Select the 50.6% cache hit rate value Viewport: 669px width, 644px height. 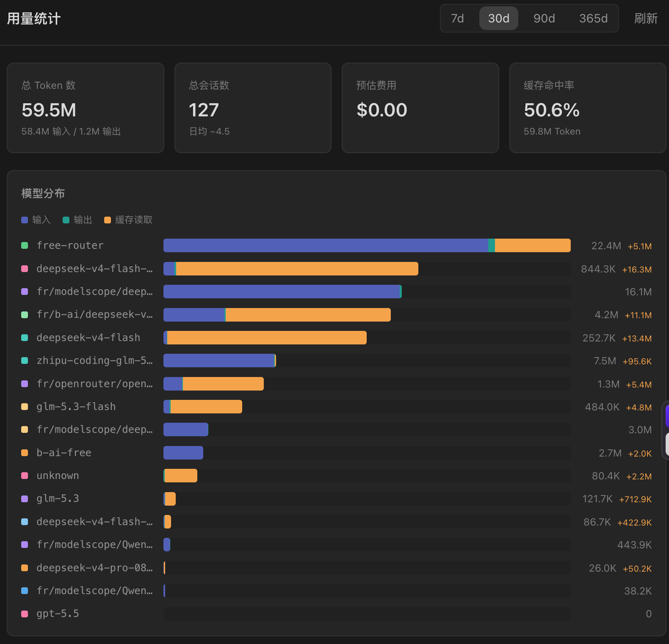[552, 110]
